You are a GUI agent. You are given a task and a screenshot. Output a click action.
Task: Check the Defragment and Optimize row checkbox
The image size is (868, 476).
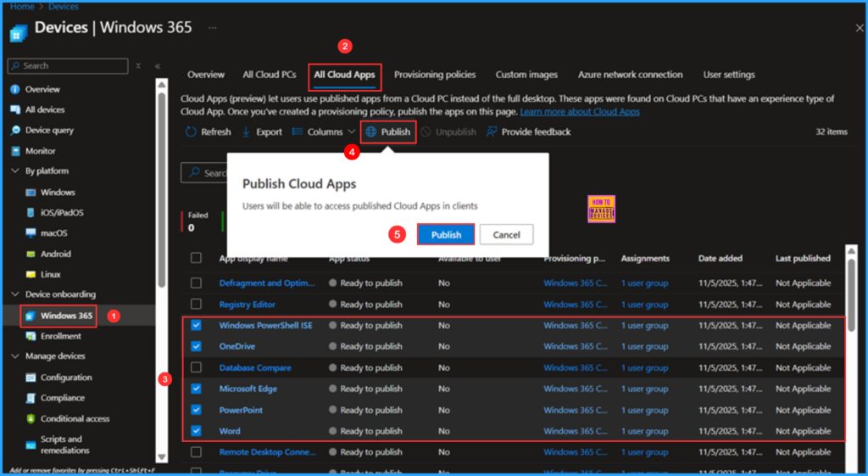pos(196,283)
